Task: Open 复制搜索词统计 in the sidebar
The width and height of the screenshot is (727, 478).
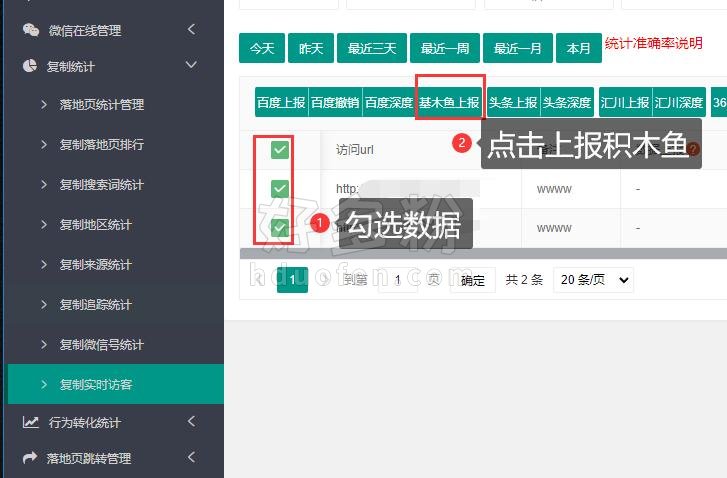Action: (x=102, y=185)
